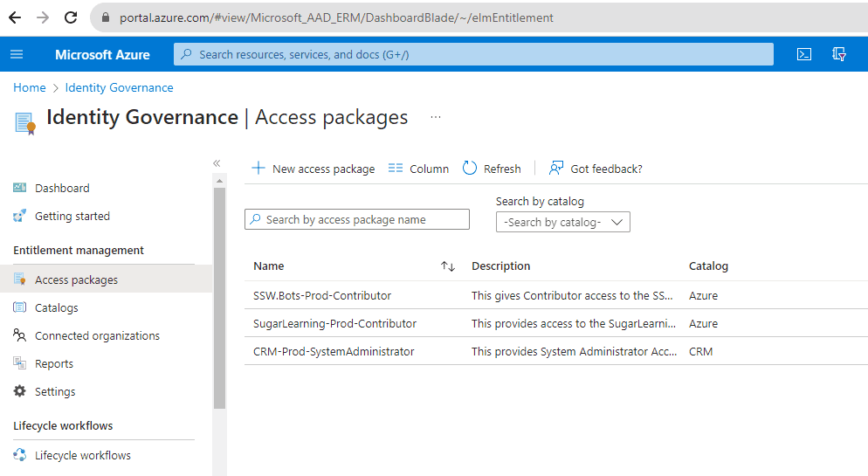
Task: Open Catalogs in the sidebar
Action: pyautogui.click(x=56, y=307)
